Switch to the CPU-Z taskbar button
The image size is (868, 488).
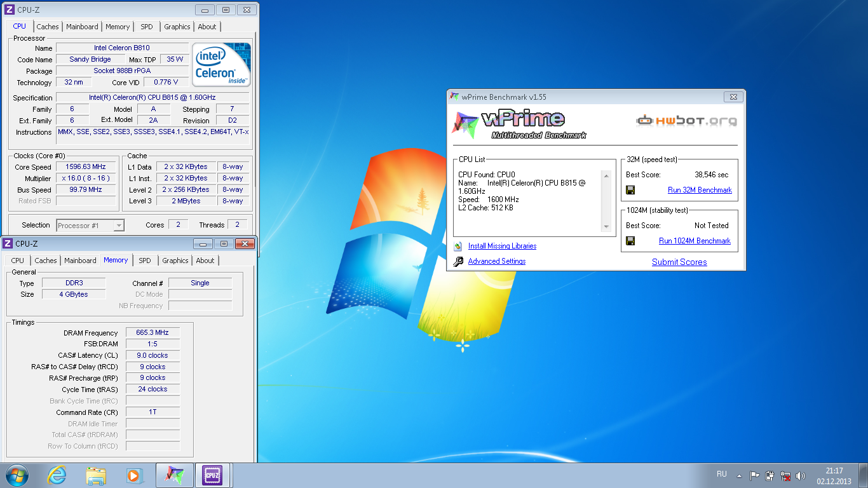click(212, 475)
